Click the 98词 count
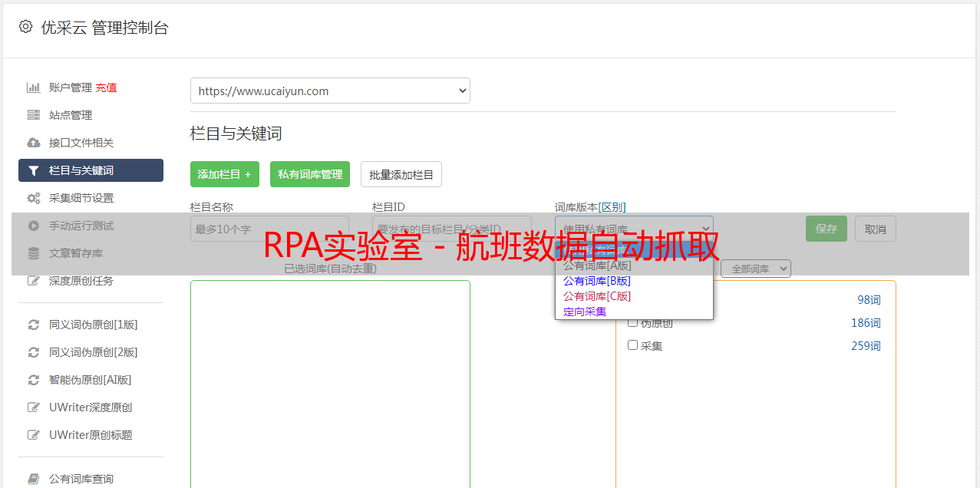This screenshot has height=488, width=980. (869, 300)
